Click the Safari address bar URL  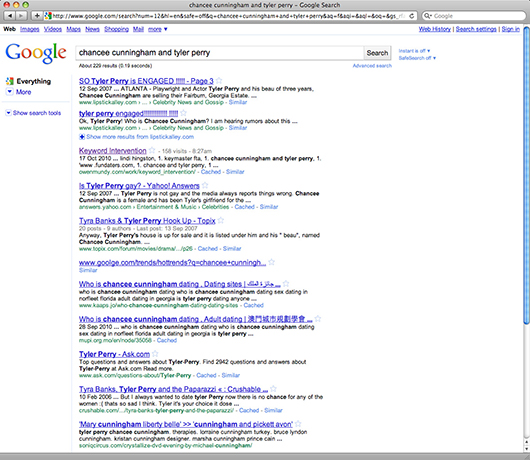(229, 16)
